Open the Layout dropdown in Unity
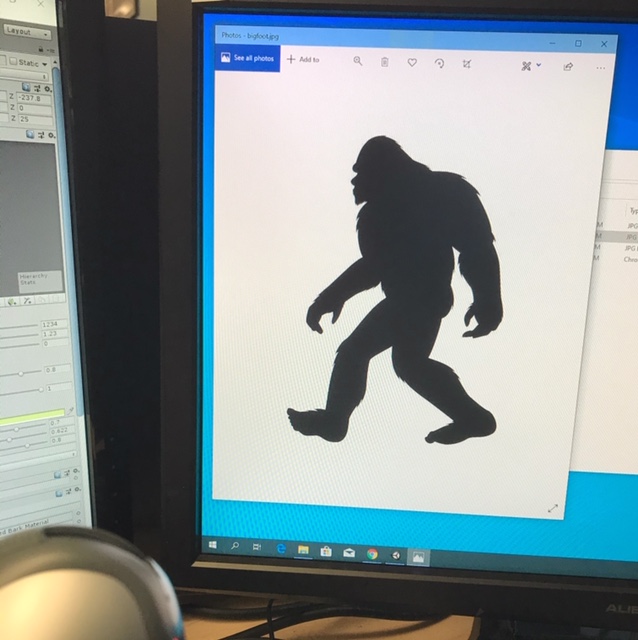The width and height of the screenshot is (638, 640). [x=27, y=32]
